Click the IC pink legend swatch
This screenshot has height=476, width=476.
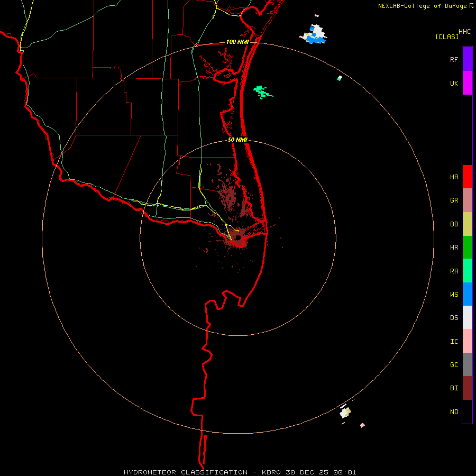pyautogui.click(x=467, y=341)
